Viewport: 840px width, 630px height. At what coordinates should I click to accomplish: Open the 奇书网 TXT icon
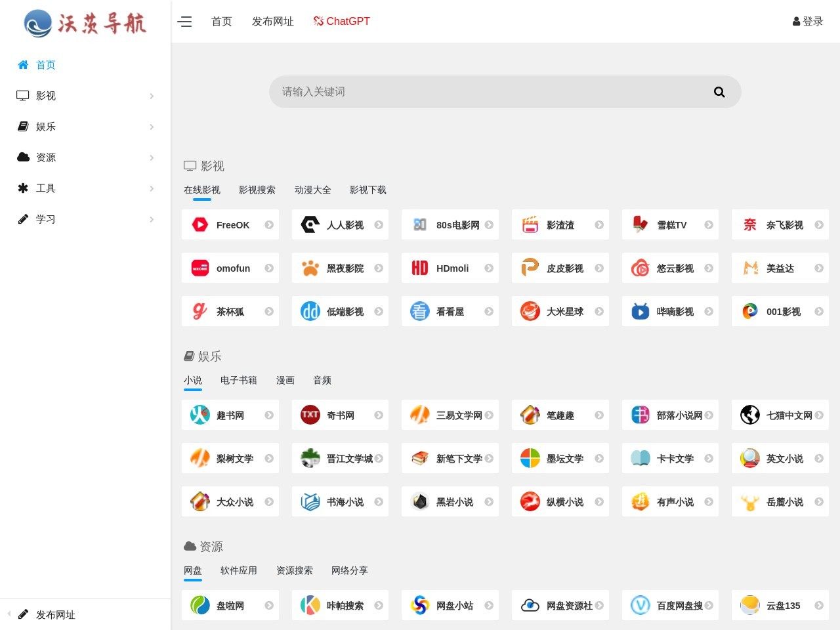coord(310,415)
